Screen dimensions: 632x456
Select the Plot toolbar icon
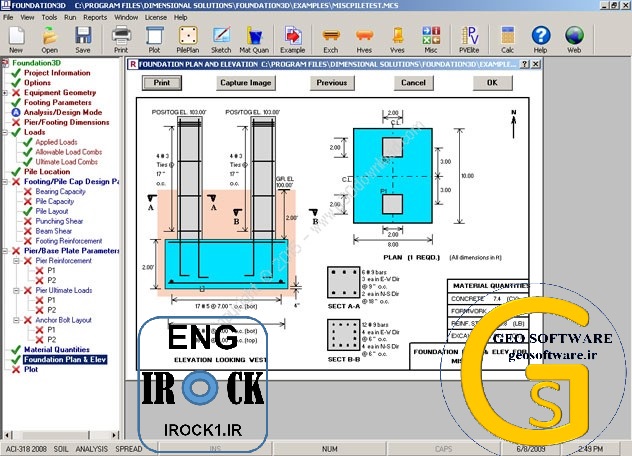pyautogui.click(x=154, y=40)
